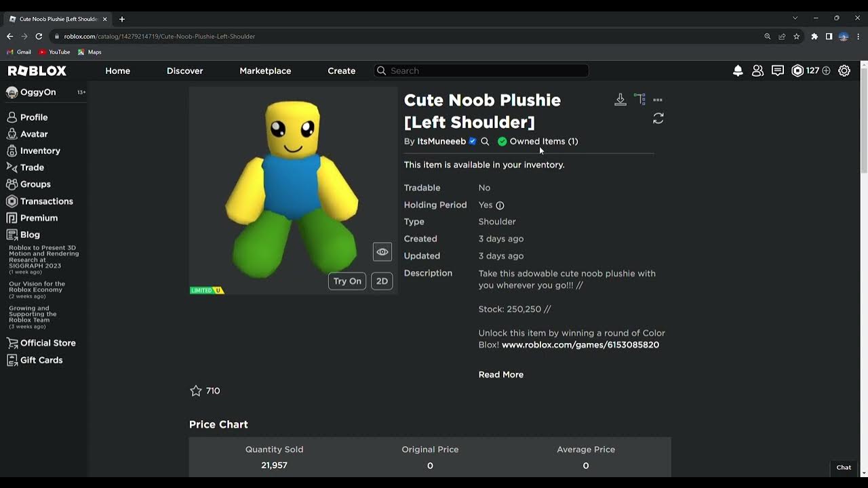Open Chrome three-dot menu
This screenshot has width=868, height=488.
(x=859, y=37)
